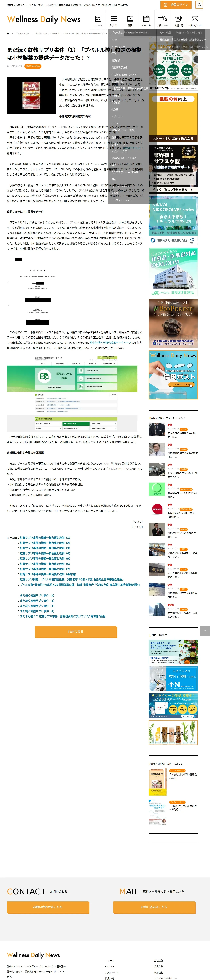Open related link 紅麹サプリ事件の横顔 (1)
Image resolution: width=210 pixels, height=980 pixels.
45,538
